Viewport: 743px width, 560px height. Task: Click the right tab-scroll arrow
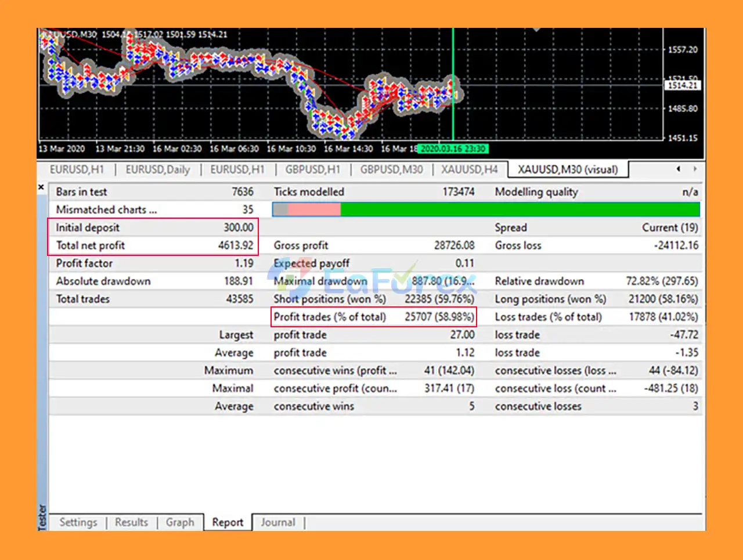(695, 169)
